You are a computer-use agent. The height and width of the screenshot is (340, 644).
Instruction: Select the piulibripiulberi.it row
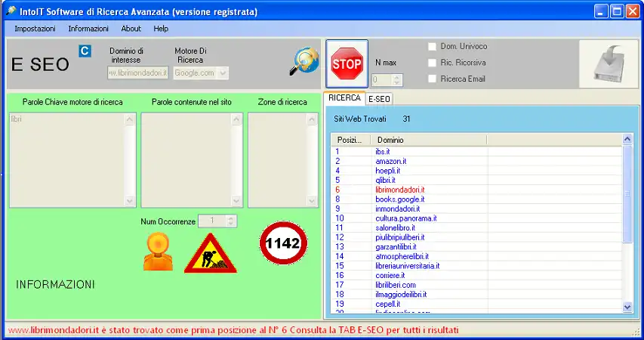[476, 237]
